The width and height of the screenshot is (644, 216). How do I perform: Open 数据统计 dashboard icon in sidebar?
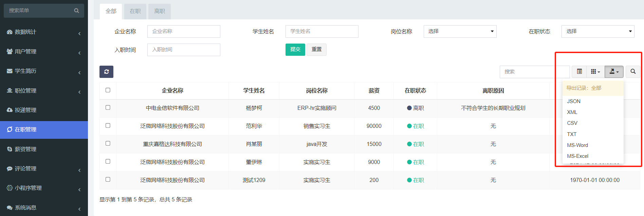(10, 32)
